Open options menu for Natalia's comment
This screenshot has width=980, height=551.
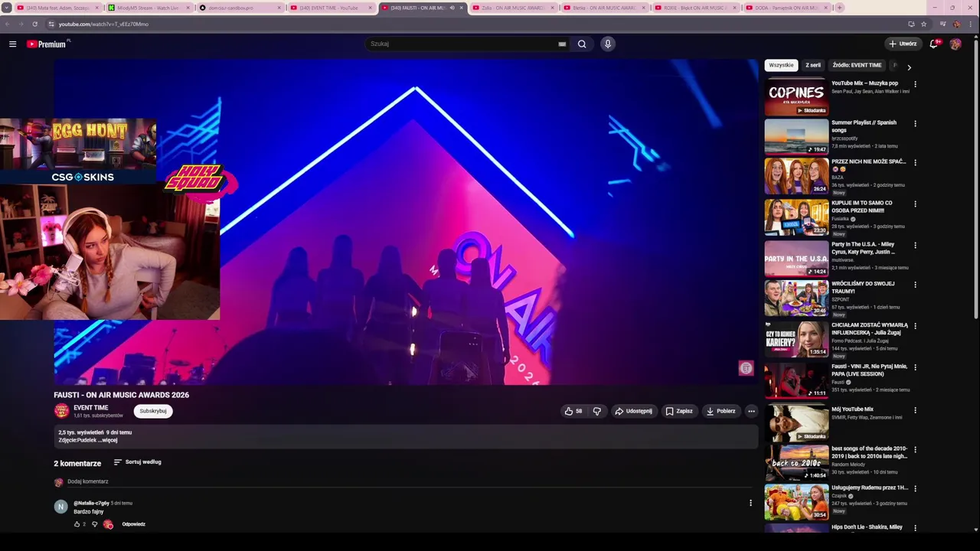click(x=750, y=503)
